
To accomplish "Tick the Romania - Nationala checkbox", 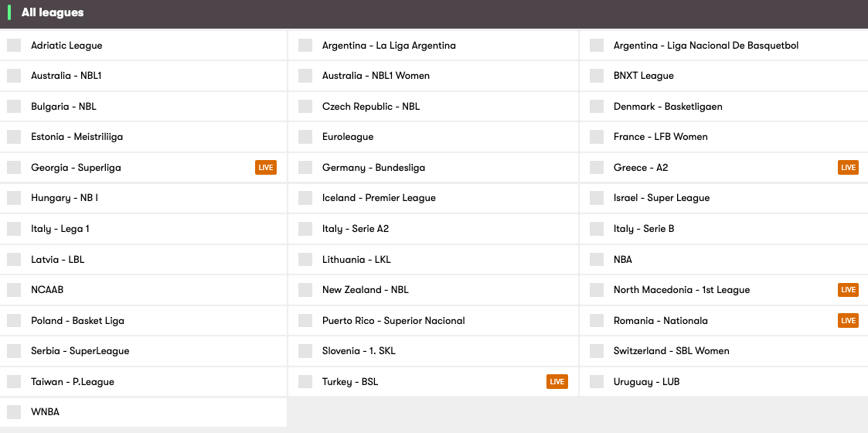I will click(x=597, y=321).
